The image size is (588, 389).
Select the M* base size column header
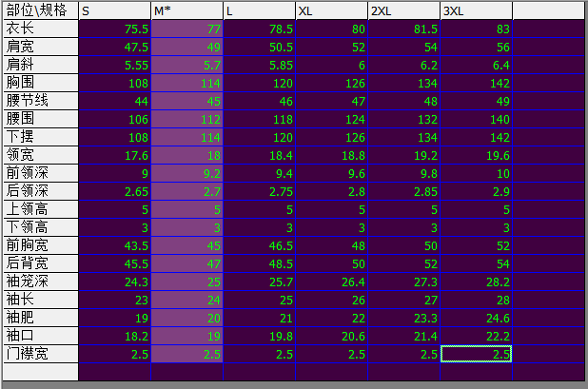coord(187,10)
